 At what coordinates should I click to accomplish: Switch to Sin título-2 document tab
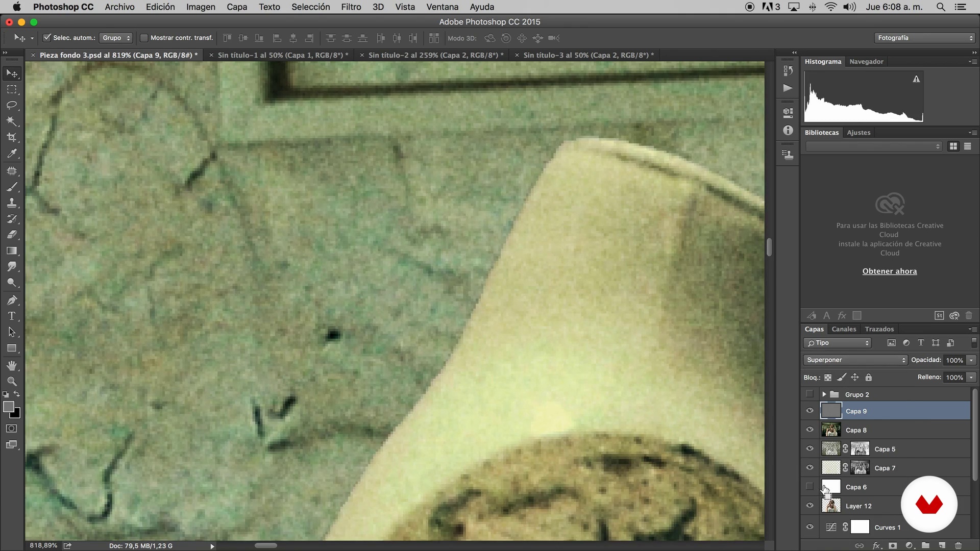[435, 55]
